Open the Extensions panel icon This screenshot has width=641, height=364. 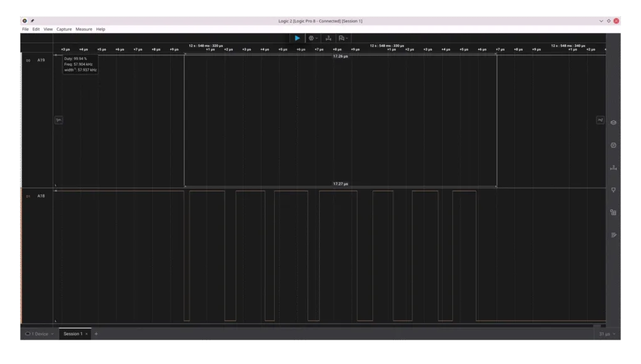tap(613, 213)
